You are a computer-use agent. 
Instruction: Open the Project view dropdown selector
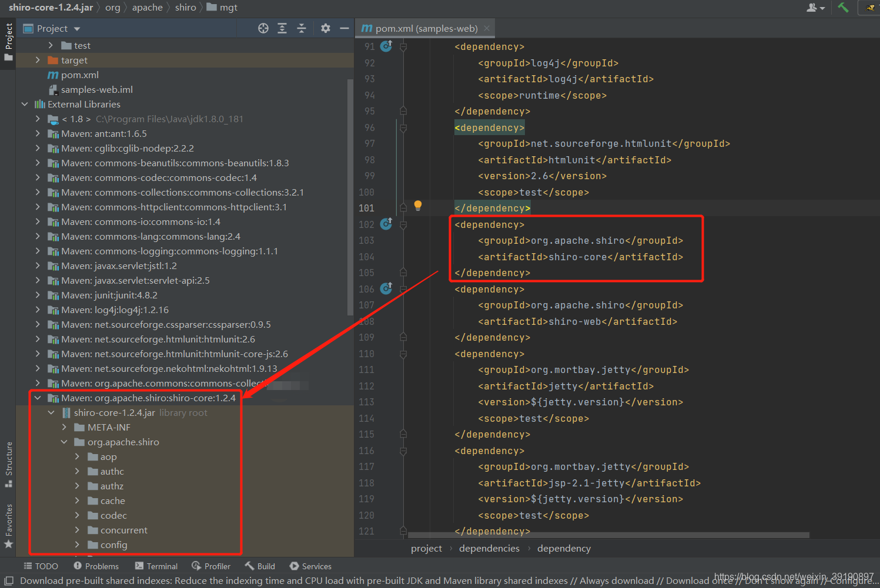coord(52,28)
